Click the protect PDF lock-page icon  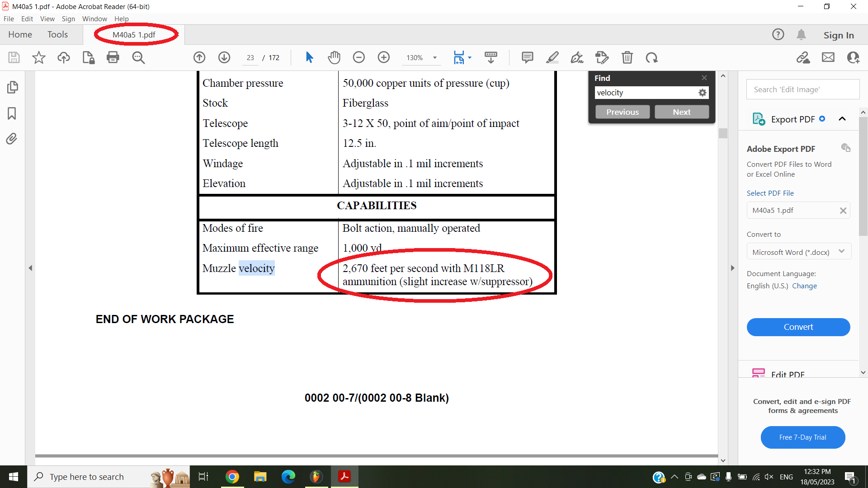click(89, 57)
